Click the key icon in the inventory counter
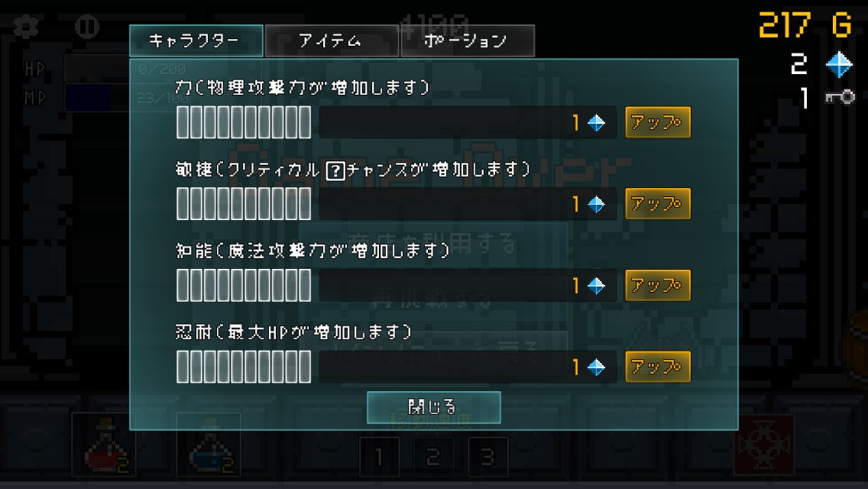Viewport: 868px width, 489px height. [840, 98]
